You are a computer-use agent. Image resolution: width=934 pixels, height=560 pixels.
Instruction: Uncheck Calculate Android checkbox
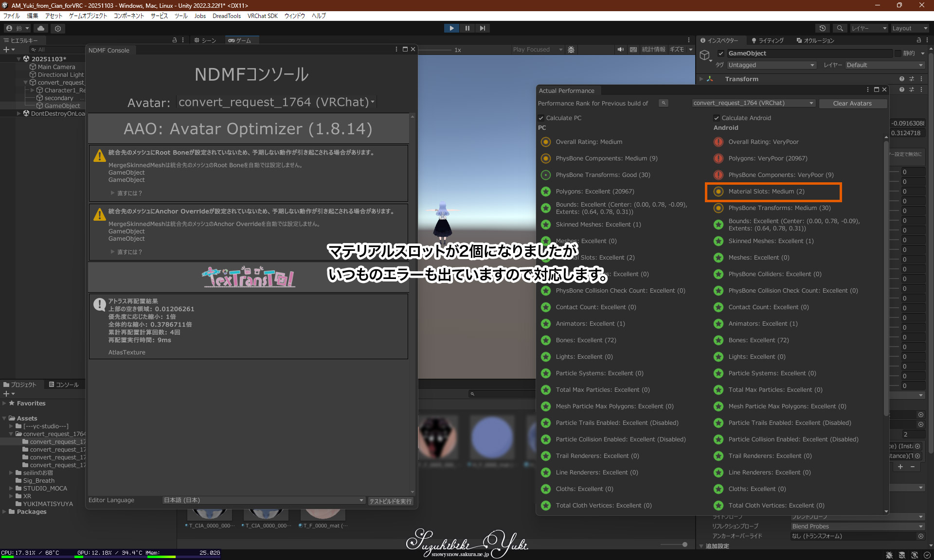[717, 118]
